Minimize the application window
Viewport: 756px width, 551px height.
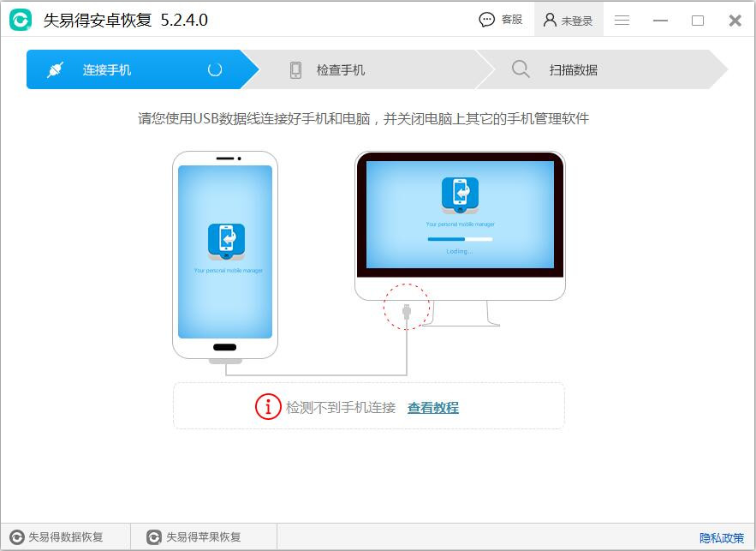660,21
